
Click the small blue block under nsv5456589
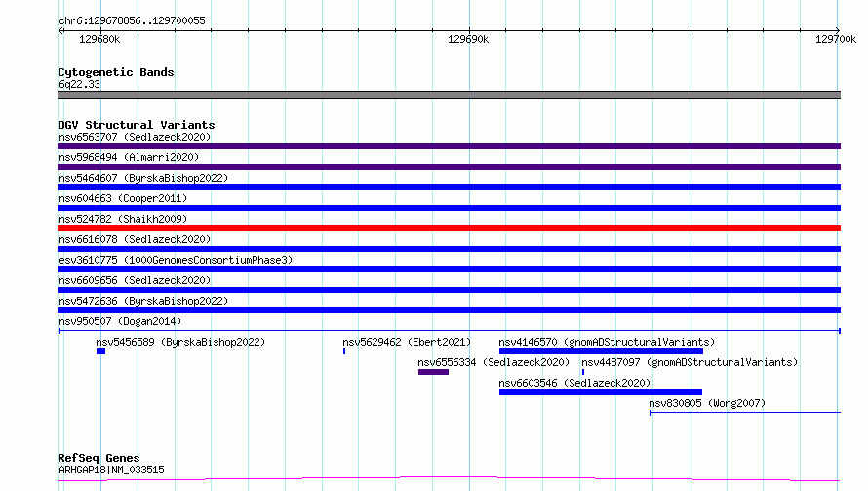click(x=100, y=351)
